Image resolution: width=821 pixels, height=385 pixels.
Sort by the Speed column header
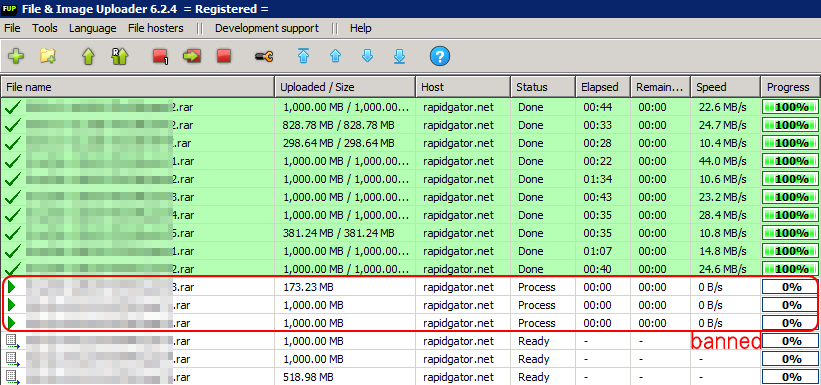726,87
